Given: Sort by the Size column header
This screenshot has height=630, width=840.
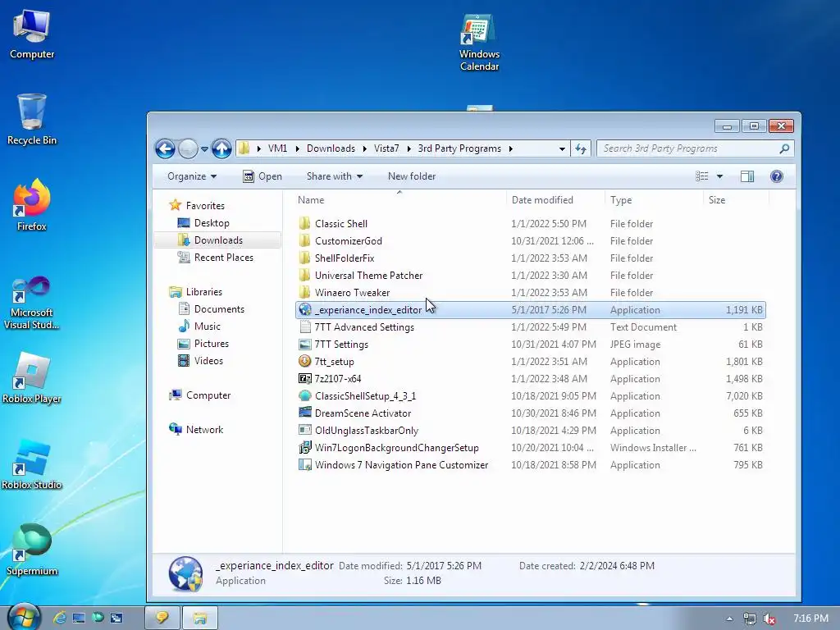Looking at the screenshot, I should tap(736, 200).
